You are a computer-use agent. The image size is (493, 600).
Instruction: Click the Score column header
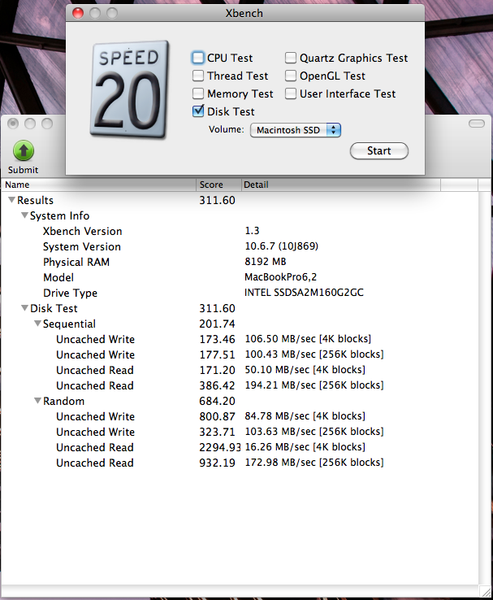(219, 185)
